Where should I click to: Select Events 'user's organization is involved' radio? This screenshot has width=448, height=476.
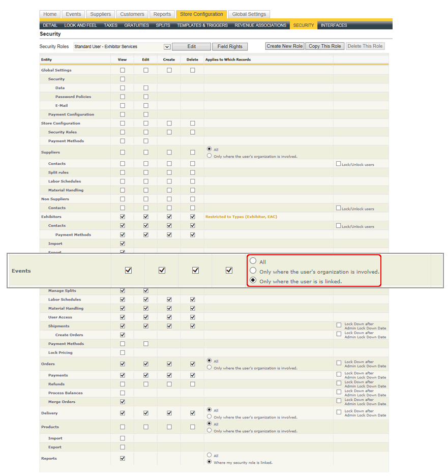click(x=253, y=271)
